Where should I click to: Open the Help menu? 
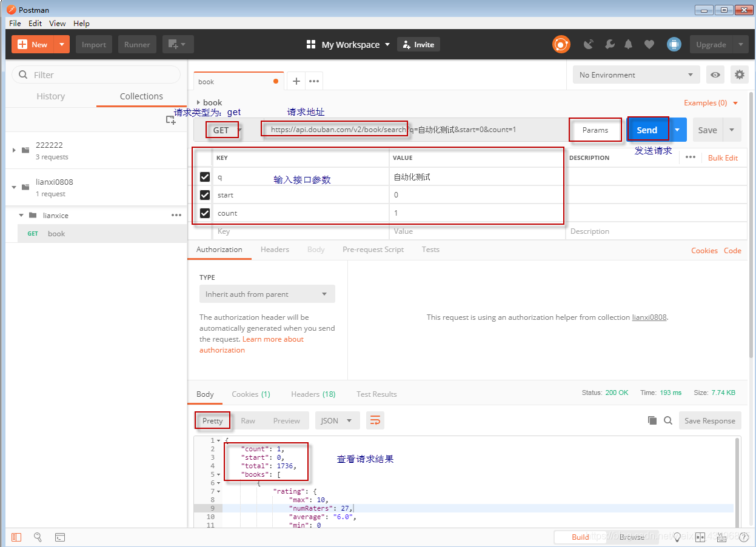[x=81, y=23]
